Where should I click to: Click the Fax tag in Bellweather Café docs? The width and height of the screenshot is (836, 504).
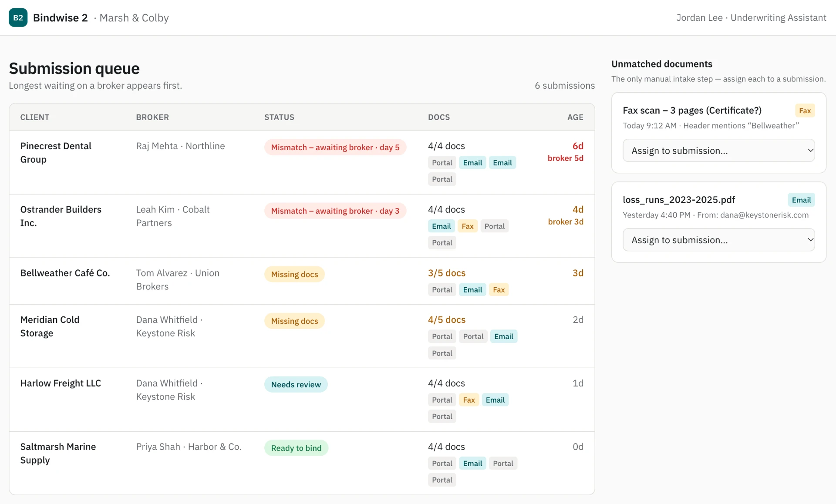499,290
